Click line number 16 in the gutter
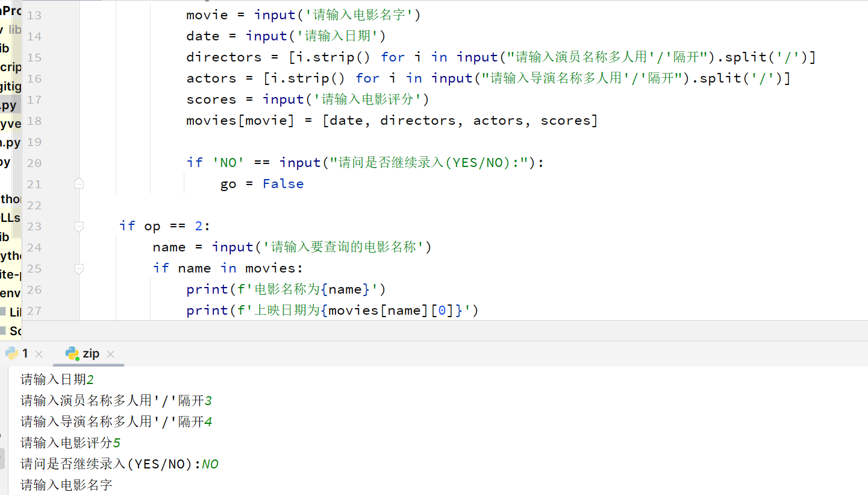868x495 pixels. click(34, 78)
